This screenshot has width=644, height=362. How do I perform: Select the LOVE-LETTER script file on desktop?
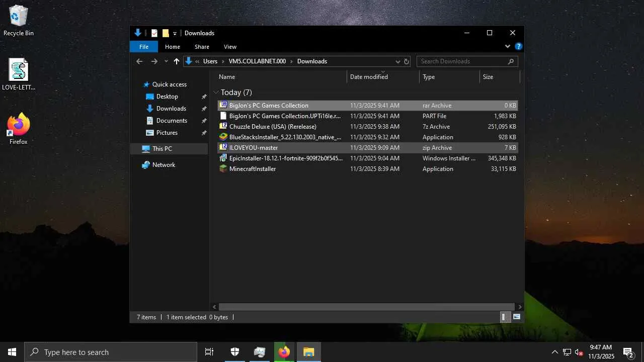pos(19,75)
